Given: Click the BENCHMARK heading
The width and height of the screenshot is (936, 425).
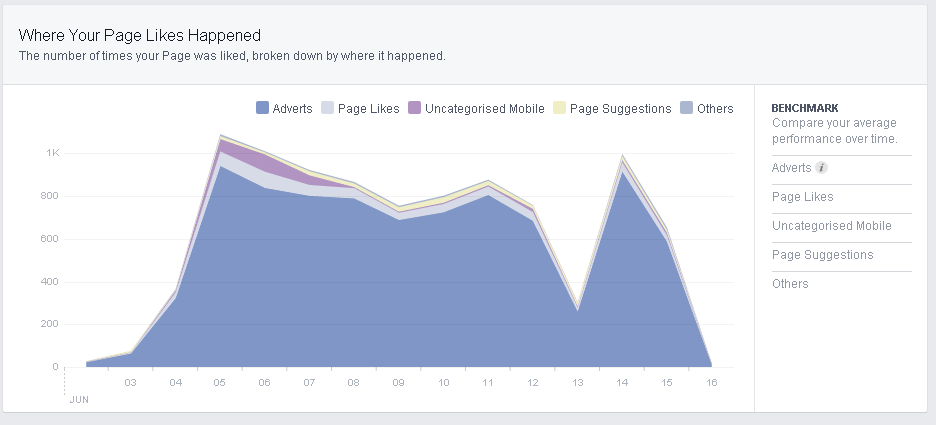Looking at the screenshot, I should [x=804, y=108].
